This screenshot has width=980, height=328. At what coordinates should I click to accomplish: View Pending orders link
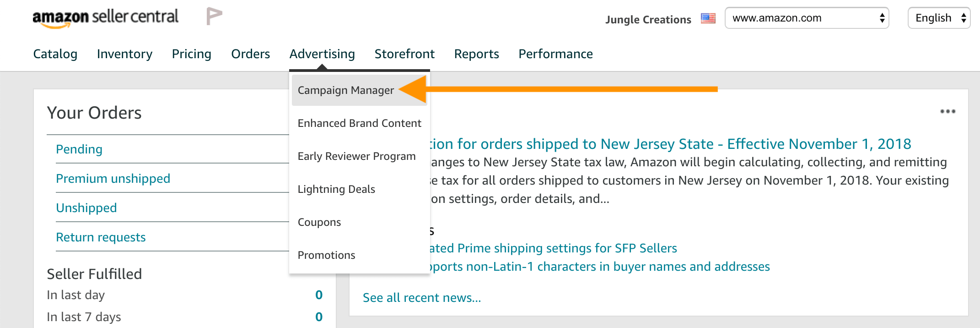(79, 149)
